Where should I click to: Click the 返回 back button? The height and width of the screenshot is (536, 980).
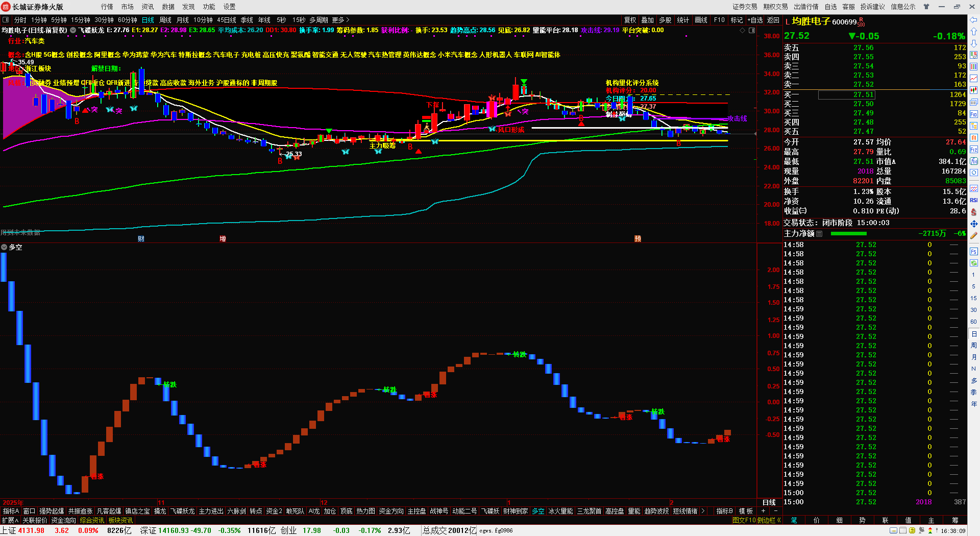click(773, 20)
